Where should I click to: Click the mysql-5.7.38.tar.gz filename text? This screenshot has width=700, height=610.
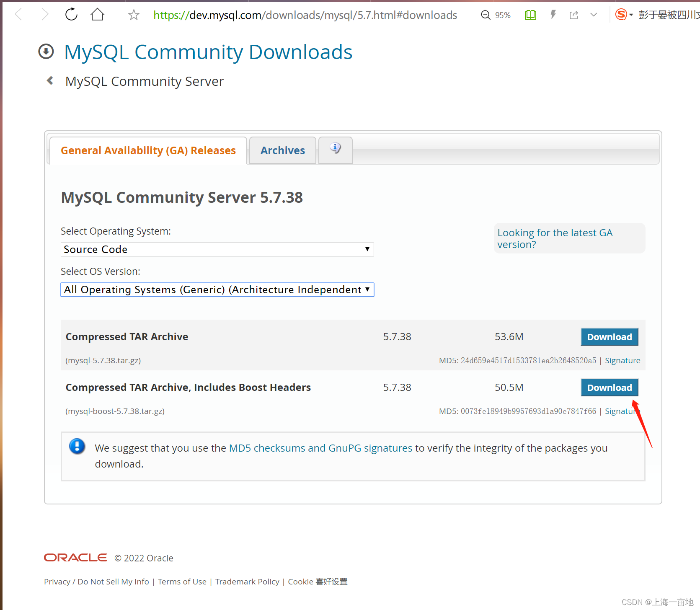coord(103,361)
